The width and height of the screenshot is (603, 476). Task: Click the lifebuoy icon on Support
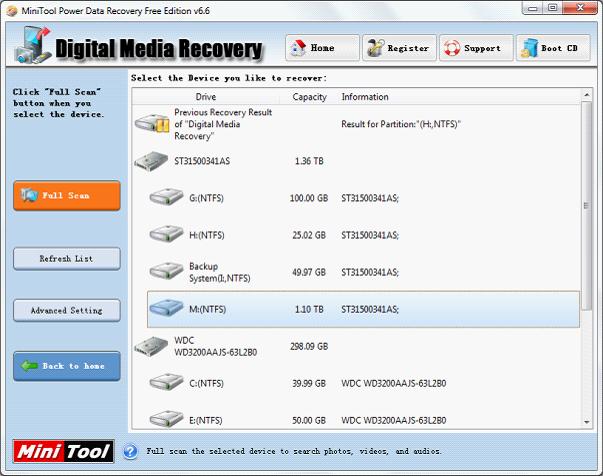point(452,48)
